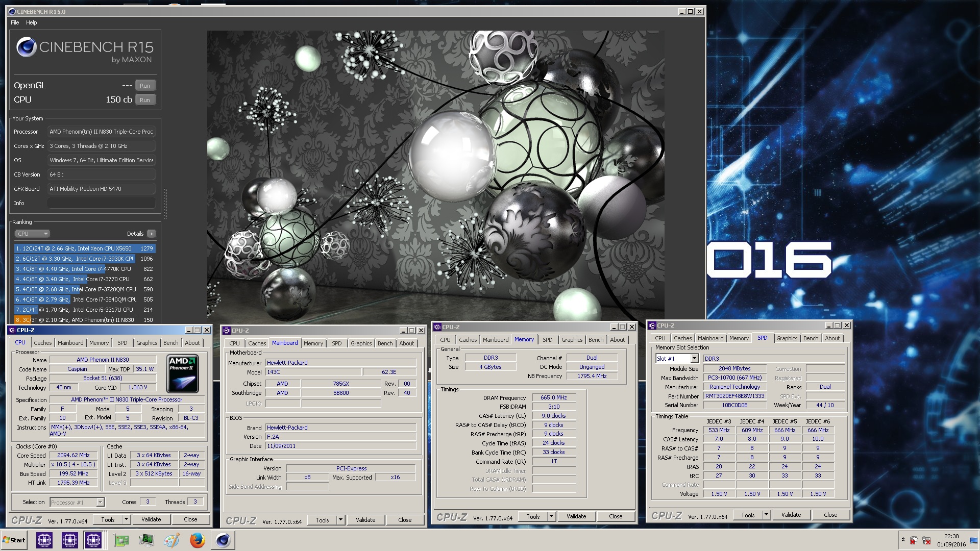Open Tools dropdown arrow in Mainboard window
The image size is (980, 551).
(x=340, y=520)
